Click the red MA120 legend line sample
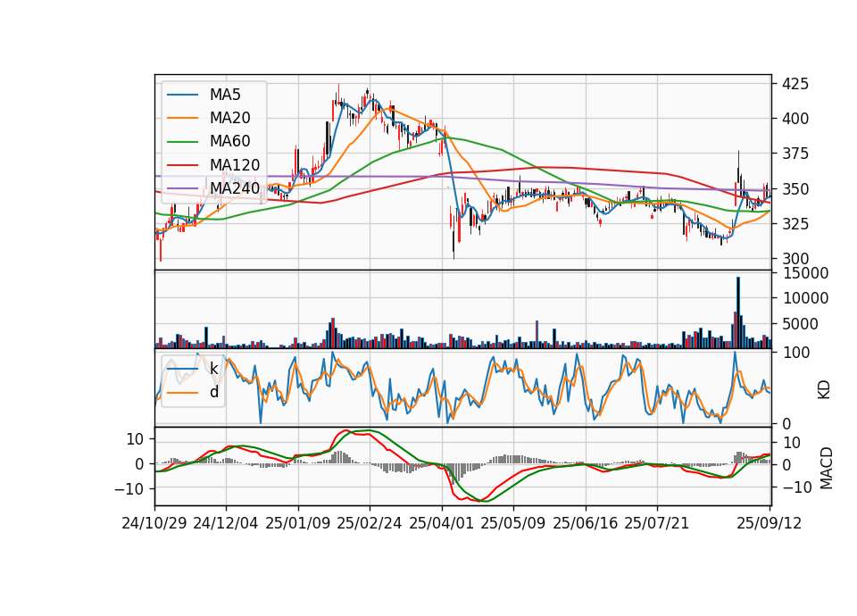 coord(182,164)
